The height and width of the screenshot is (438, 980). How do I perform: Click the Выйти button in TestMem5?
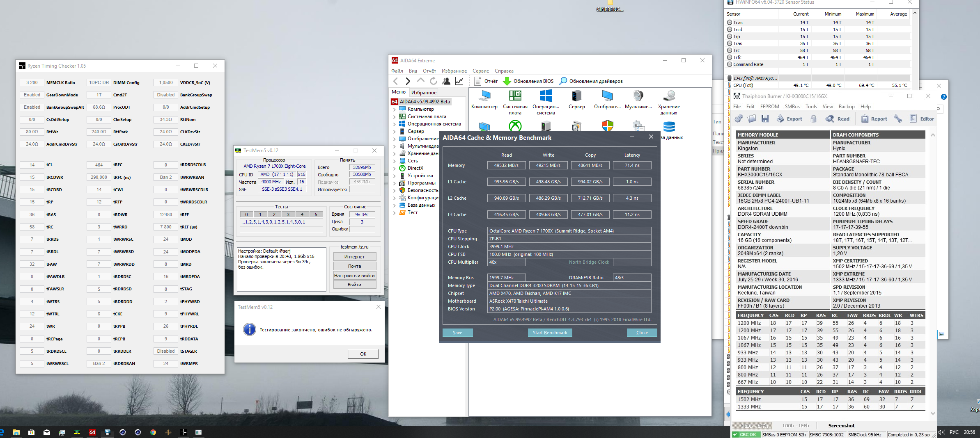354,285
